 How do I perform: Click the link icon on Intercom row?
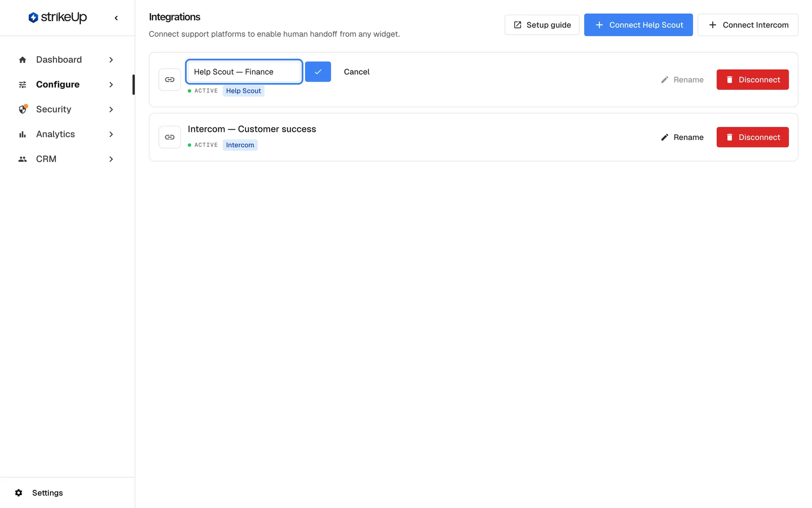pyautogui.click(x=170, y=137)
